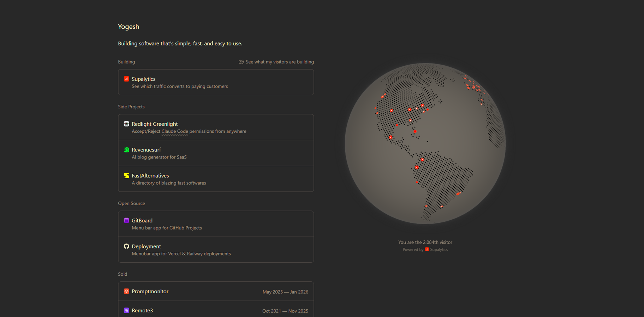Click the 'Oct 2021 — Nov 2025' date range
644x317 pixels.
coord(285,311)
